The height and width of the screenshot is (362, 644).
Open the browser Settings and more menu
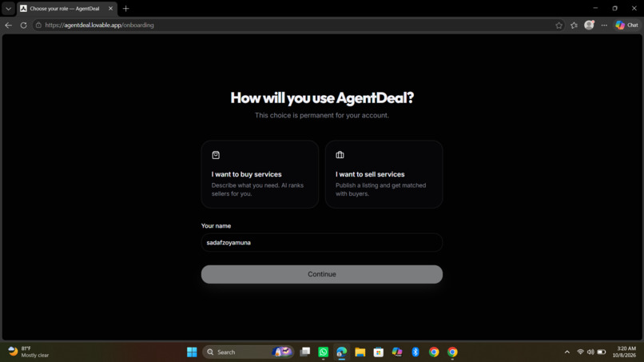(604, 25)
